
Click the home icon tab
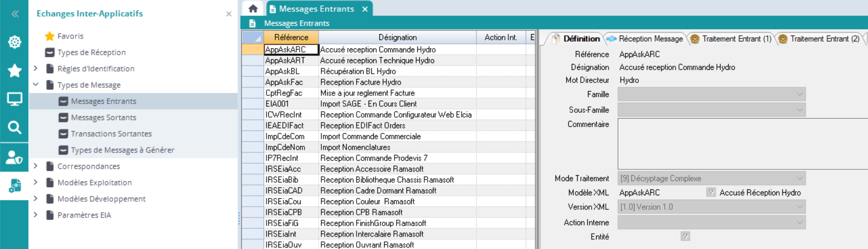pos(253,9)
